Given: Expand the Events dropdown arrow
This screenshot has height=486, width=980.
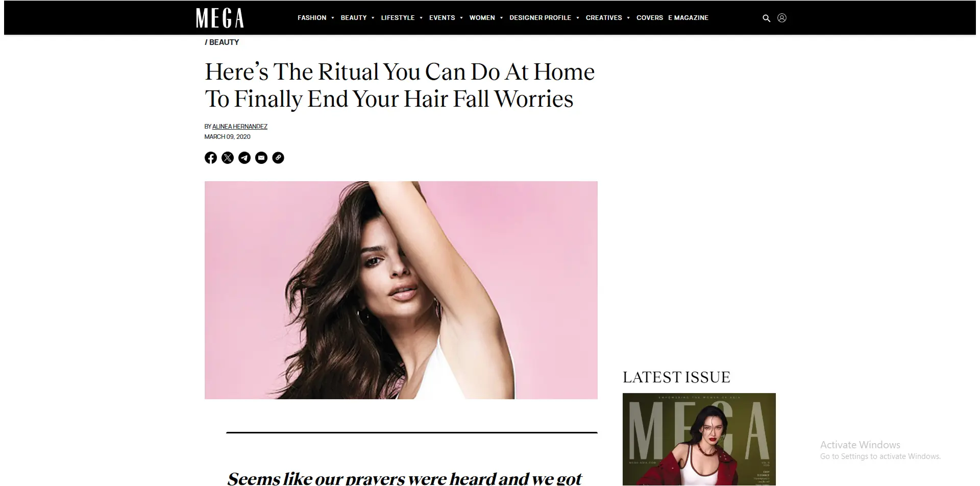Looking at the screenshot, I should (461, 18).
